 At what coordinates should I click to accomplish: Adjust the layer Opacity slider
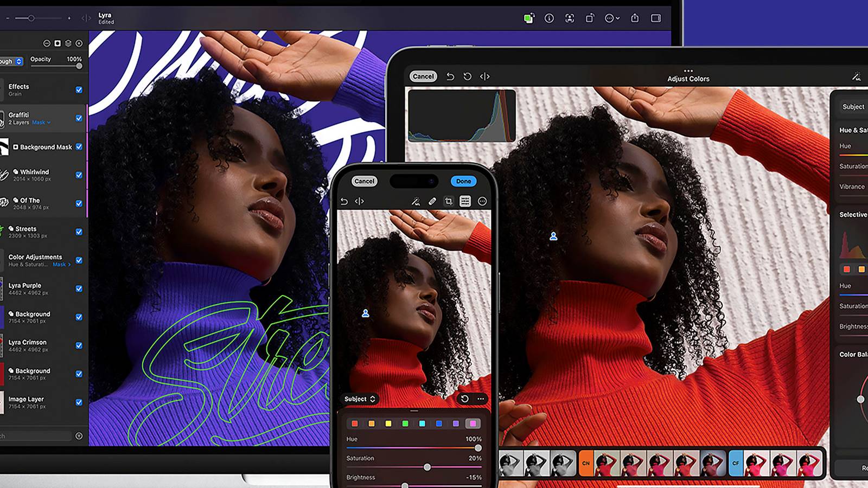[x=56, y=66]
